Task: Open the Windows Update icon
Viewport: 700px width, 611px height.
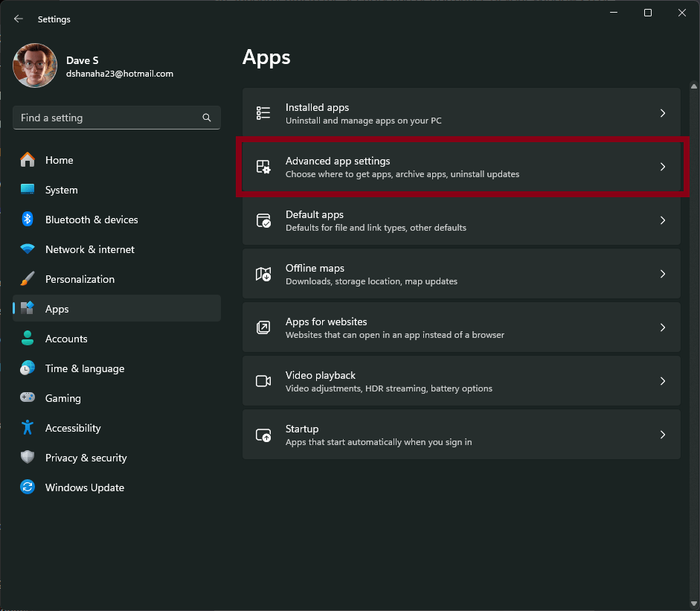Action: tap(28, 487)
